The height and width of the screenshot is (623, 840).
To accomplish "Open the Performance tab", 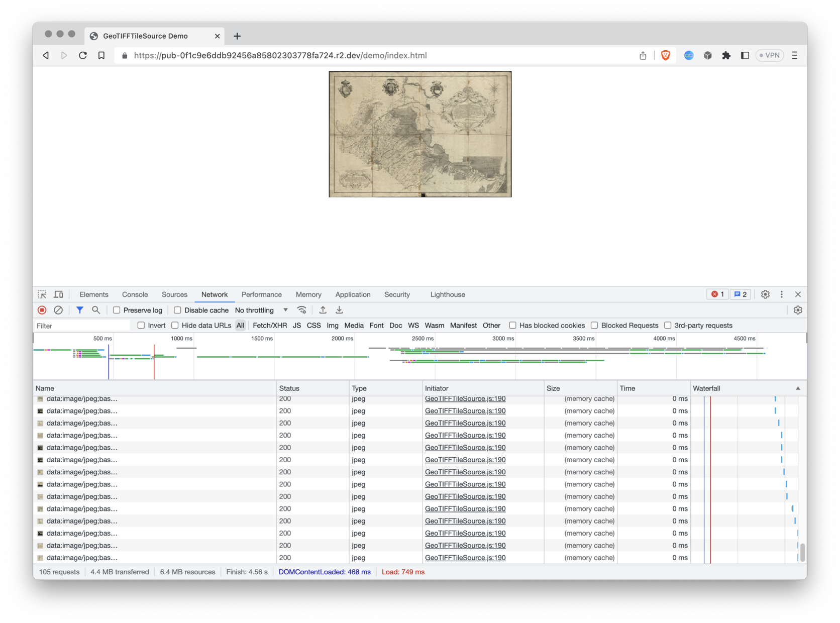I will 261,294.
